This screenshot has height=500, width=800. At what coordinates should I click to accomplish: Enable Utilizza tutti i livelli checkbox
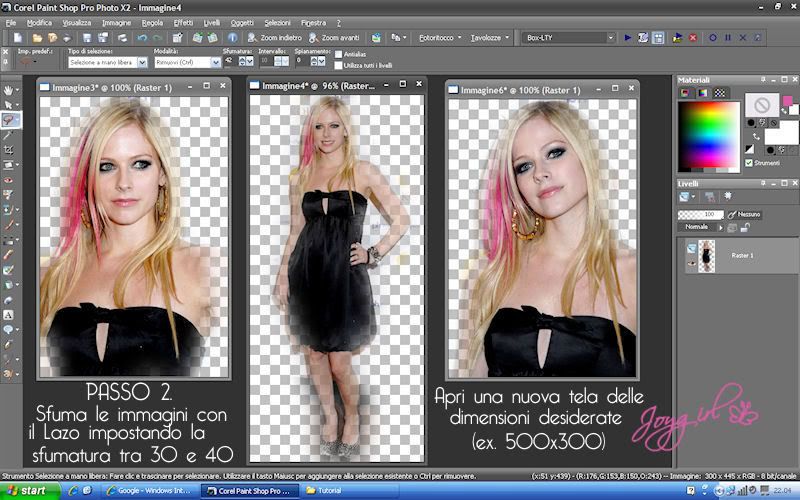(x=338, y=65)
